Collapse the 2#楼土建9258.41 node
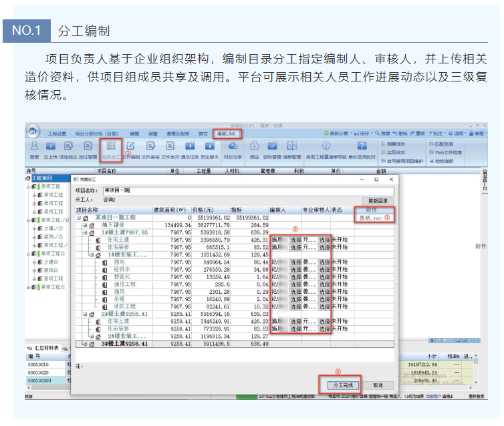504x426 pixels. click(x=85, y=314)
